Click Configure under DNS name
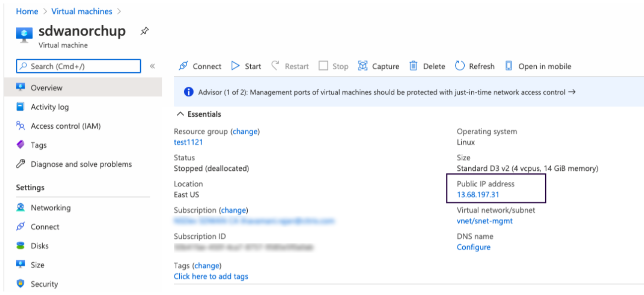The image size is (644, 295). pyautogui.click(x=474, y=247)
